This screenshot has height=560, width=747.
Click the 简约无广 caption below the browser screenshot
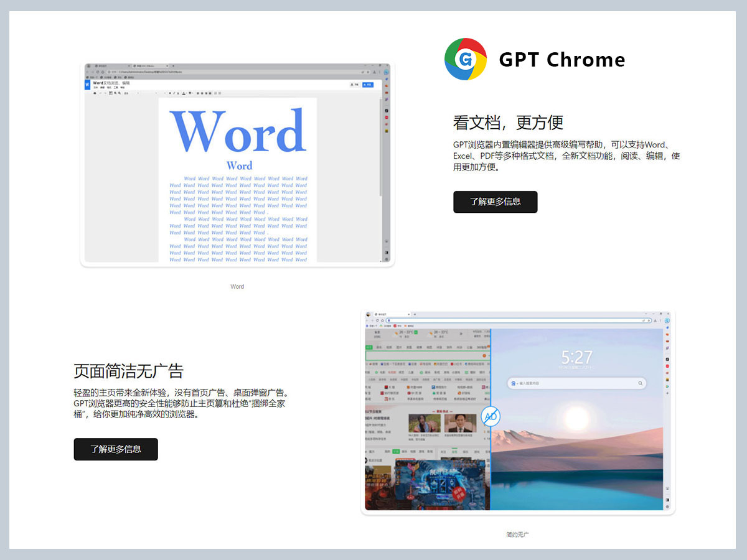coord(517,534)
